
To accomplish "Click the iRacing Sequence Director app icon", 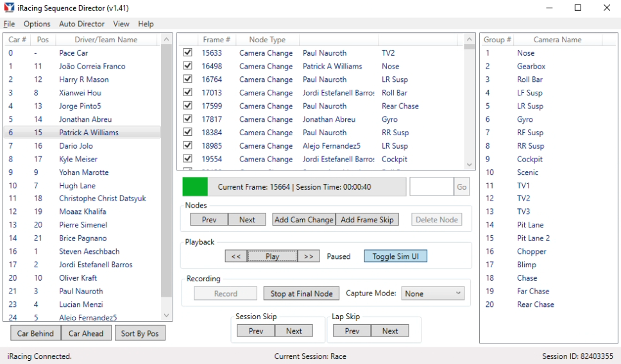I will click(x=9, y=8).
